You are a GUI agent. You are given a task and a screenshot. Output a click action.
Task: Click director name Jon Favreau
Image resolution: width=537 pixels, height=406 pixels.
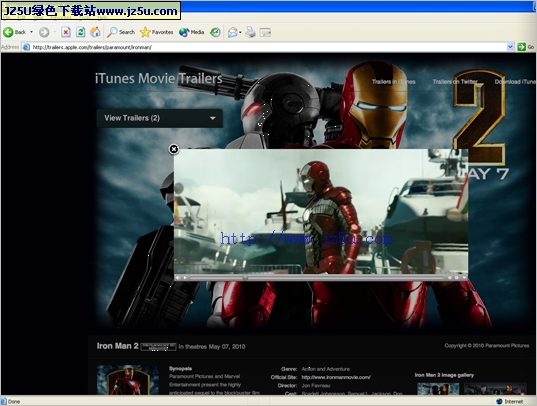[x=316, y=385]
